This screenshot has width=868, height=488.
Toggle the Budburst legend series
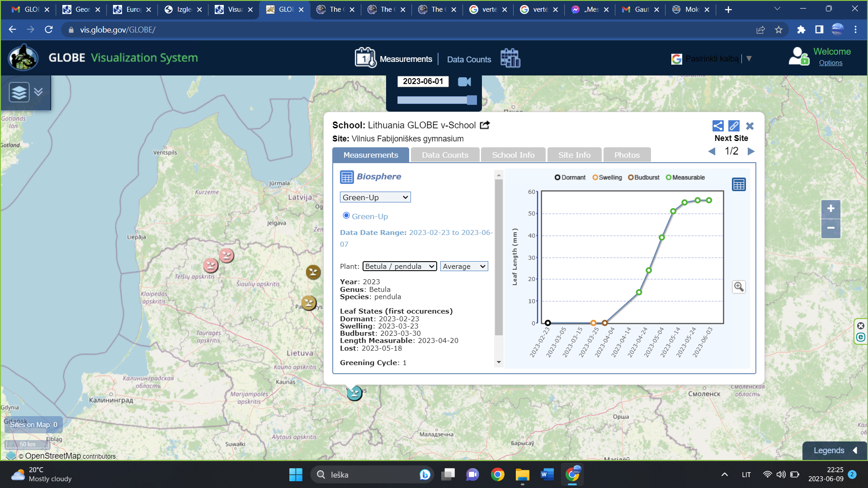644,178
